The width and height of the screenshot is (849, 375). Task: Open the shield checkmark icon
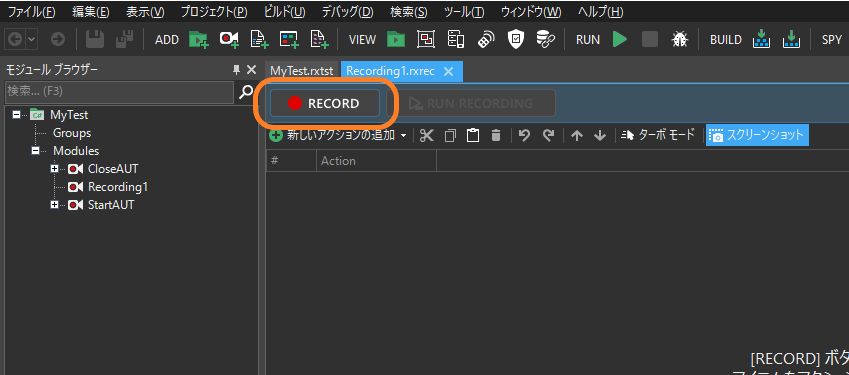pyautogui.click(x=515, y=39)
